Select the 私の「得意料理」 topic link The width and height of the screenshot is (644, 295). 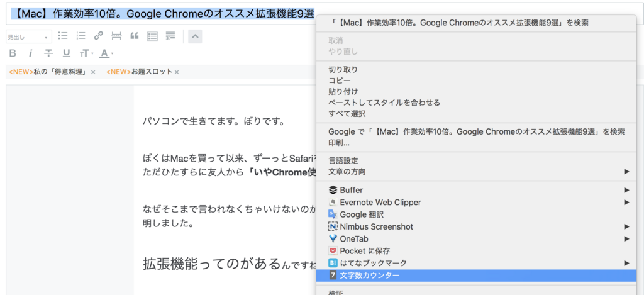pos(49,72)
